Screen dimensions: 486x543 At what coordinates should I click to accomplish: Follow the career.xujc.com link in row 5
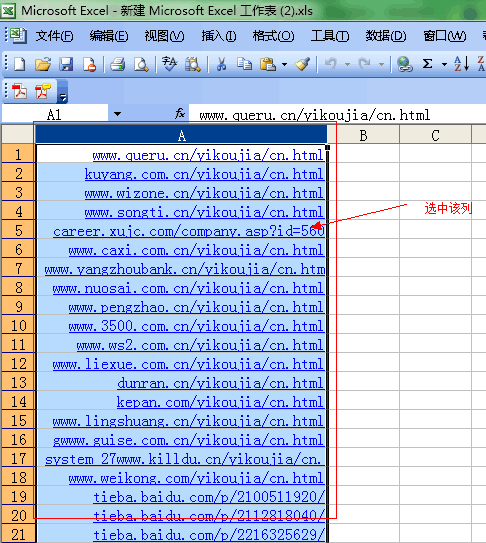[x=189, y=231]
